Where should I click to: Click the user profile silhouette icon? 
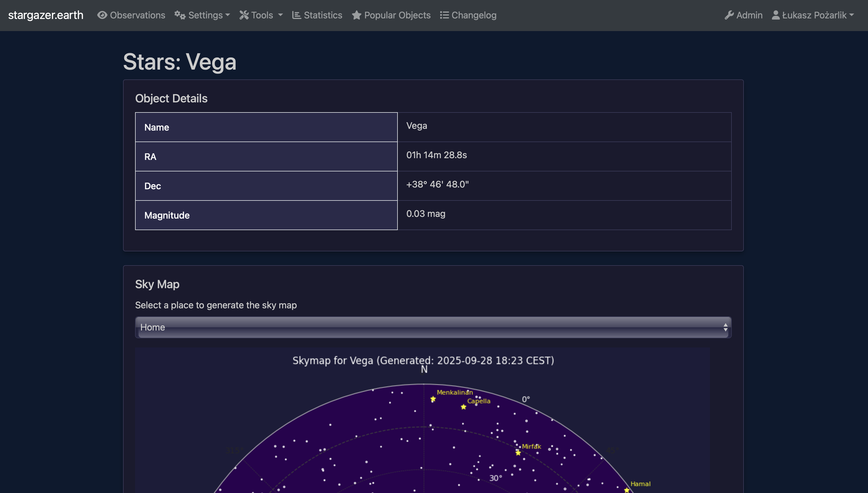776,15
